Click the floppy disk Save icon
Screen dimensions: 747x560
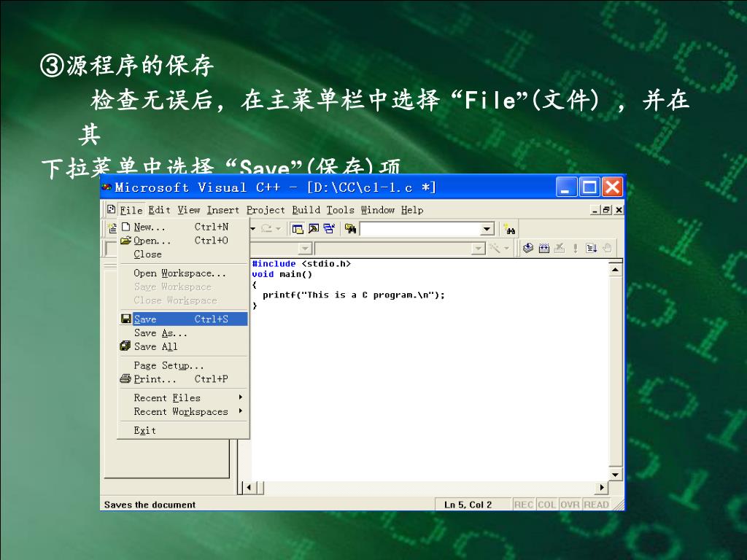pos(126,319)
